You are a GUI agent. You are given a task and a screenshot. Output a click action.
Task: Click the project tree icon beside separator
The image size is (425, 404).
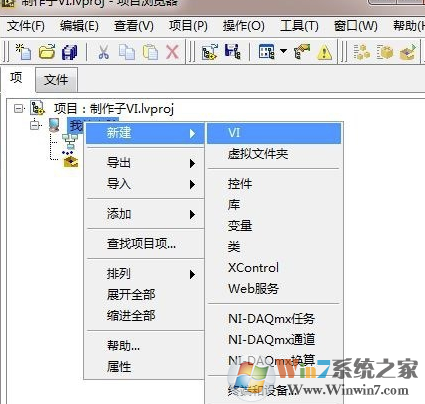pyautogui.click(x=210, y=52)
